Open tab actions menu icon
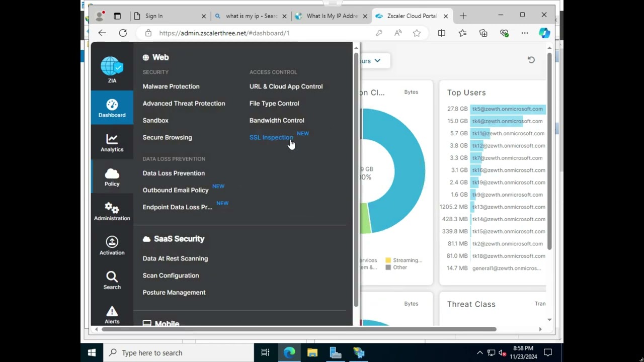Screen dimensions: 644x362 point(117,16)
